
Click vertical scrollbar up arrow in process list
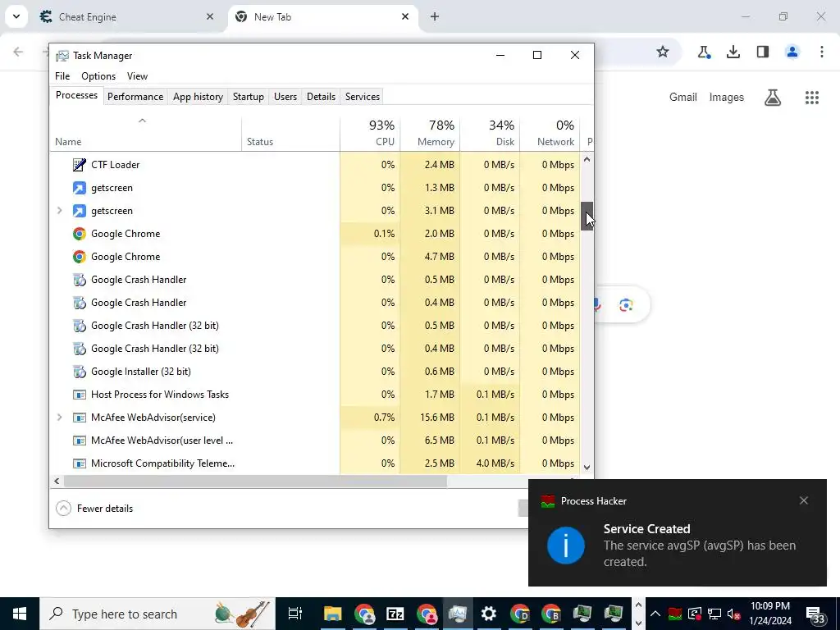coord(587,159)
